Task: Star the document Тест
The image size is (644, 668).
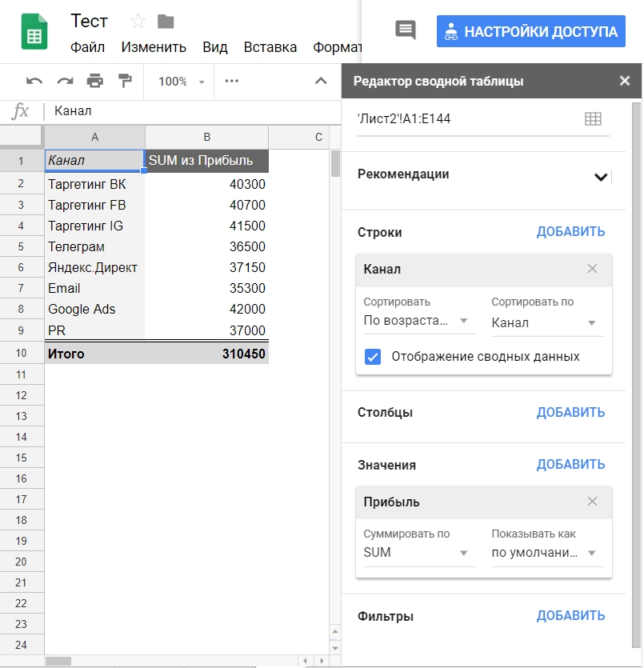Action: pyautogui.click(x=138, y=22)
